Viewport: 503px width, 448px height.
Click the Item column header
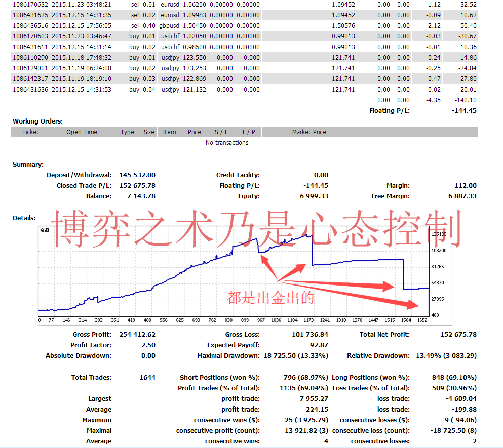point(169,132)
